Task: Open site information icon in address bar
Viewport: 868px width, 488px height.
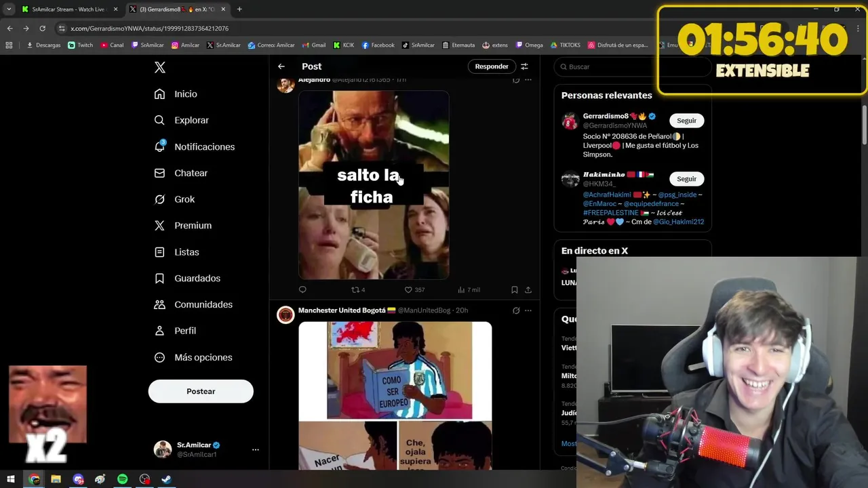Action: pyautogui.click(x=62, y=28)
